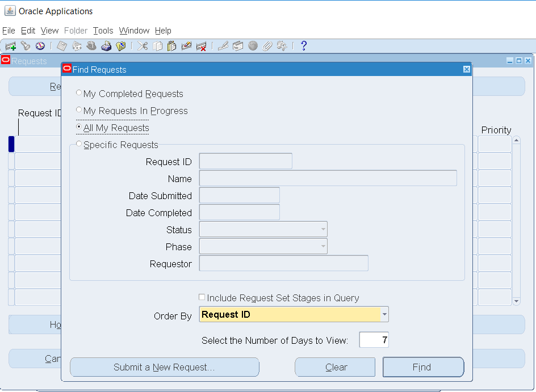Click the Find button
Viewport: 536px width, 392px height.
coord(423,367)
